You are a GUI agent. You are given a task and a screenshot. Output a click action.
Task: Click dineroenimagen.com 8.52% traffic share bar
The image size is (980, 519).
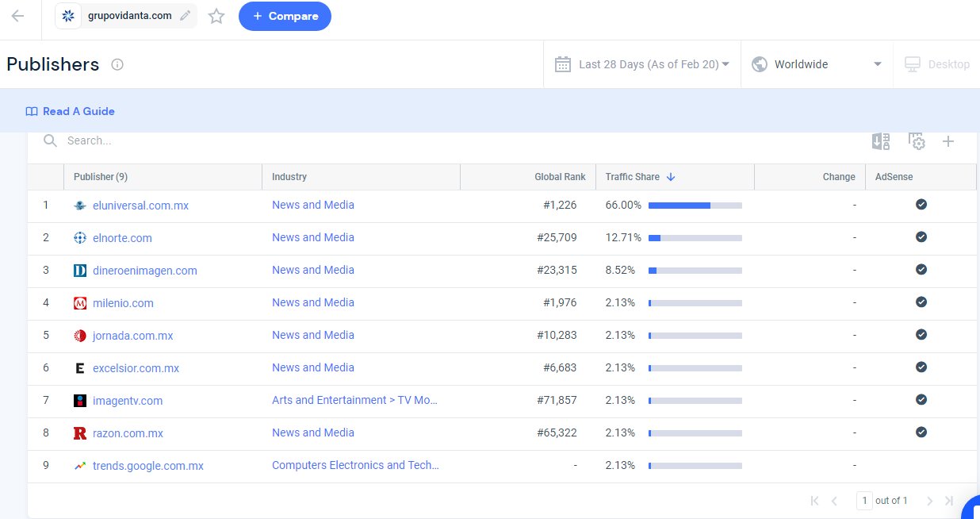(695, 271)
